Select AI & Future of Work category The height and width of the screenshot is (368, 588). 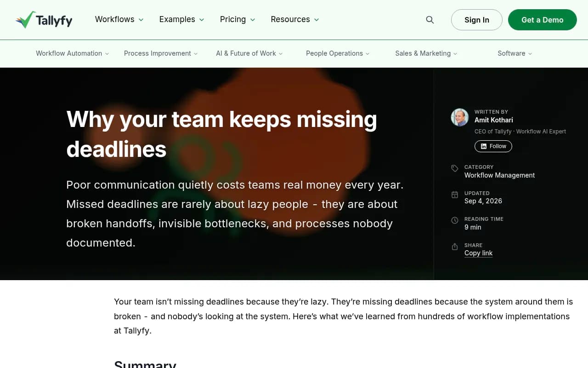(x=249, y=53)
